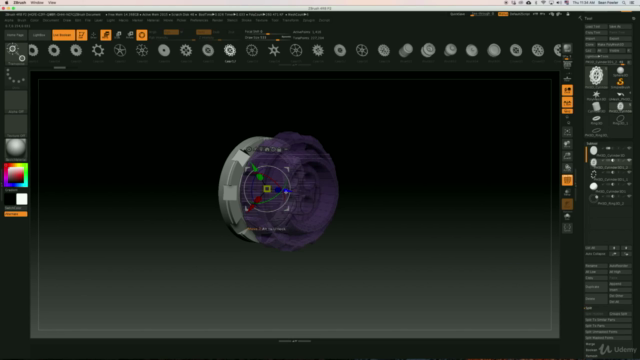Pick the star-shaped gear mesh

[274, 51]
